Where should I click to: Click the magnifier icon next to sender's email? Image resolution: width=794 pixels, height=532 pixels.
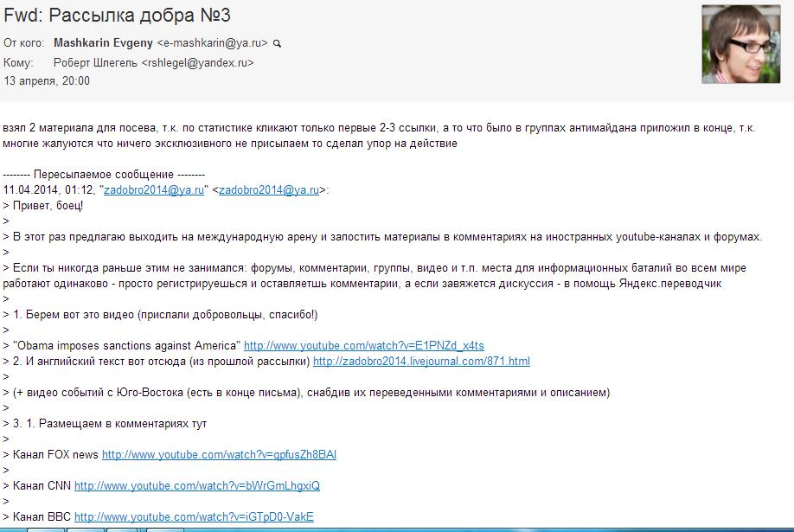click(277, 43)
